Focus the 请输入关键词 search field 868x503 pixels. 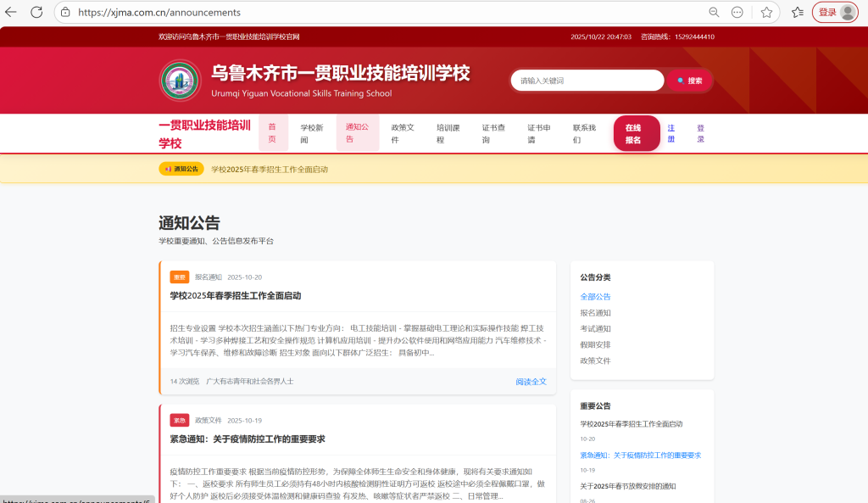point(587,81)
